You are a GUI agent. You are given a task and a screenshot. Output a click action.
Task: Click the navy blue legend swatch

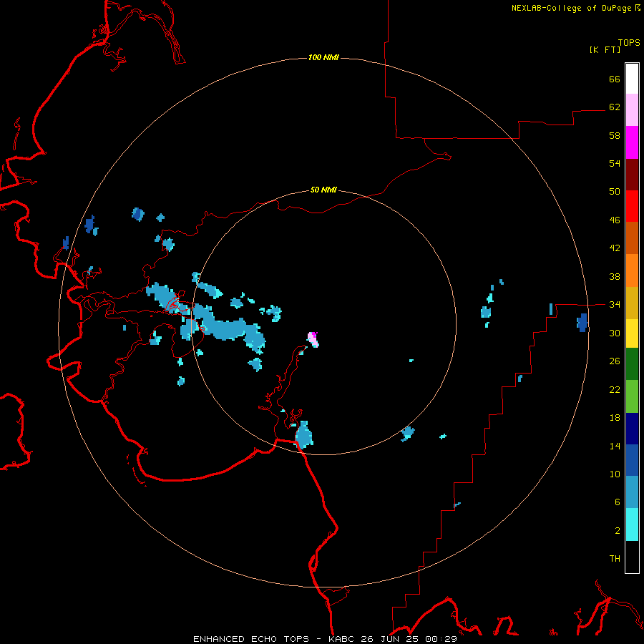point(632,429)
